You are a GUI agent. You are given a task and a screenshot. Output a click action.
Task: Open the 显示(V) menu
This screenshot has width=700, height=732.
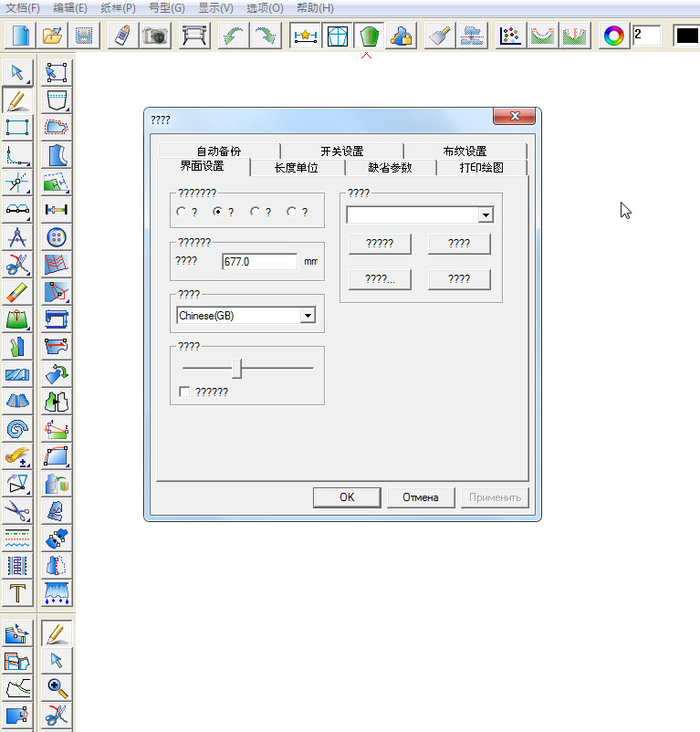(x=215, y=7)
